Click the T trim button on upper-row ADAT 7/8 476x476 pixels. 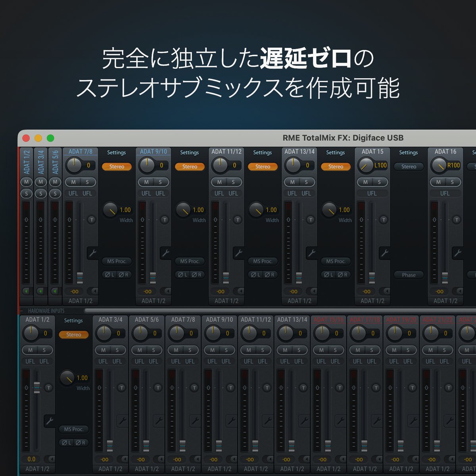click(92, 219)
